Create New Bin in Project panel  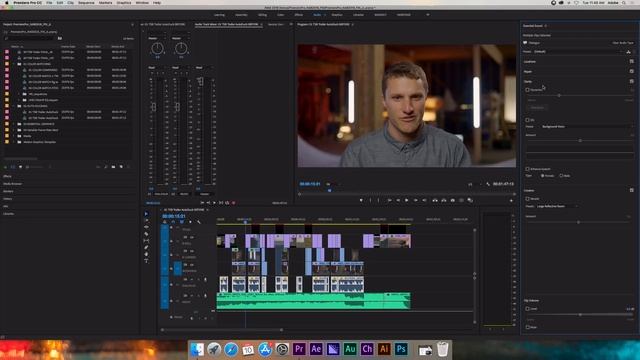[x=113, y=167]
